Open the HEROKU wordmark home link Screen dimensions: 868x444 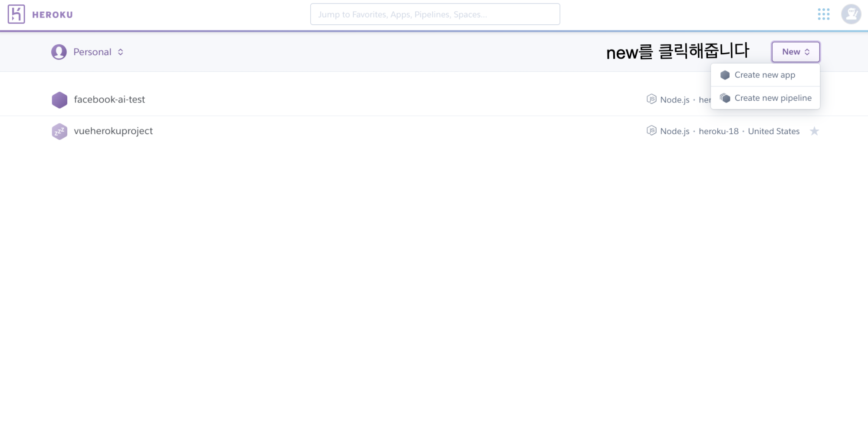pos(53,15)
